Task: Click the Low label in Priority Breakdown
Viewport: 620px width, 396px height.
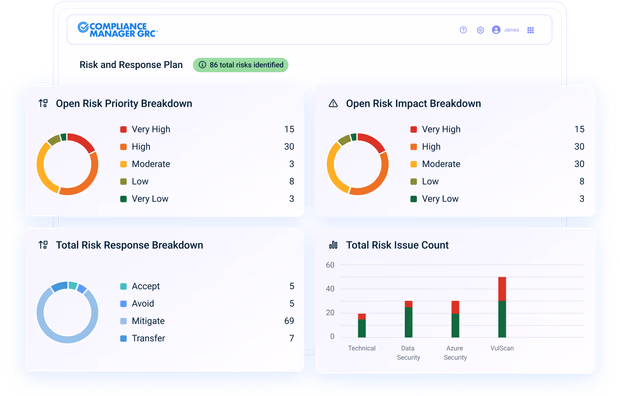Action: pos(140,181)
